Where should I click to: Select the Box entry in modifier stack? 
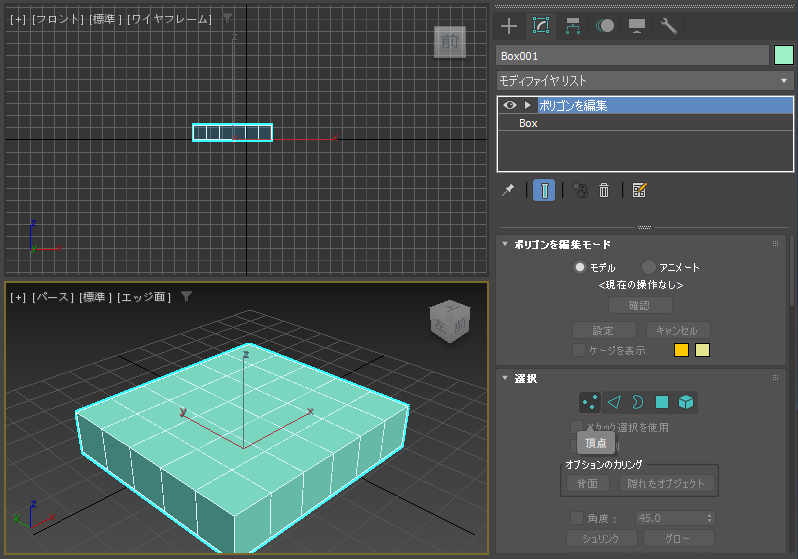pos(528,123)
